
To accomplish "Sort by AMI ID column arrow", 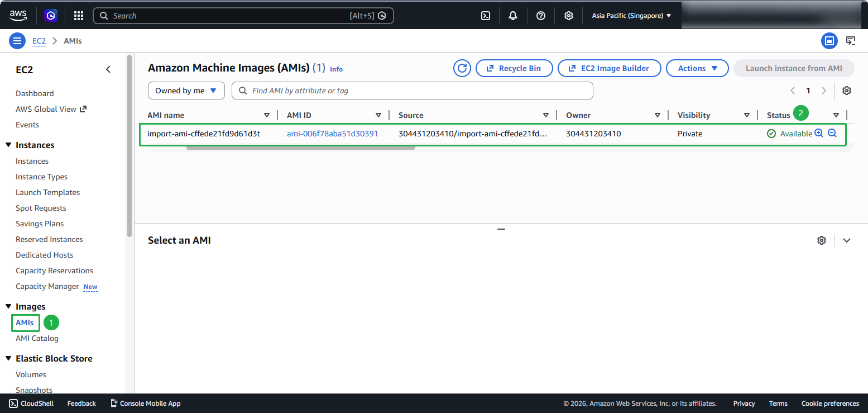I will point(378,115).
